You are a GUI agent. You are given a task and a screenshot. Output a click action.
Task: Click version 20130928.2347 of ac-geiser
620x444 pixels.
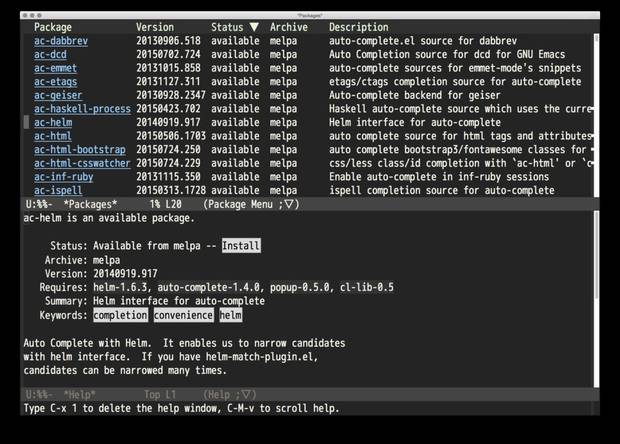coord(171,95)
